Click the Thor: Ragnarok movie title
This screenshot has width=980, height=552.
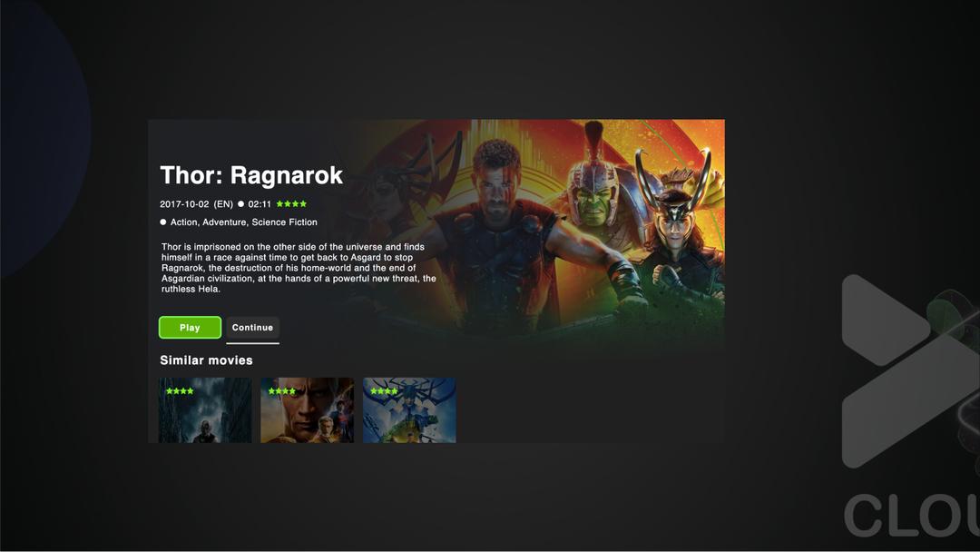tap(251, 175)
